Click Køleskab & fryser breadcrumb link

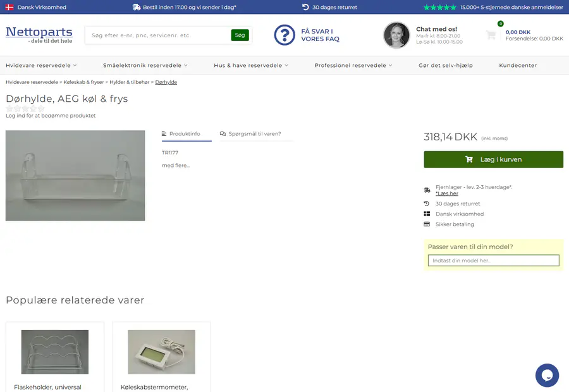point(84,82)
